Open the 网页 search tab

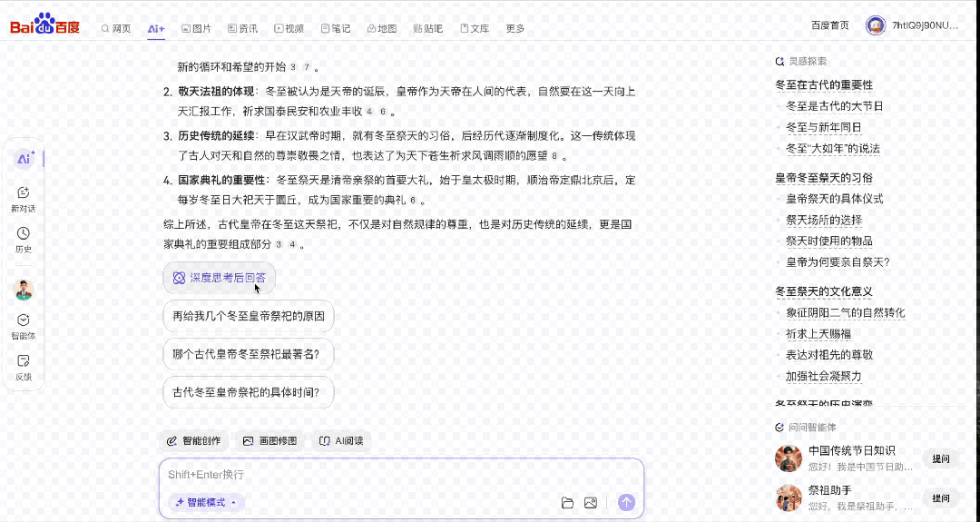(116, 29)
